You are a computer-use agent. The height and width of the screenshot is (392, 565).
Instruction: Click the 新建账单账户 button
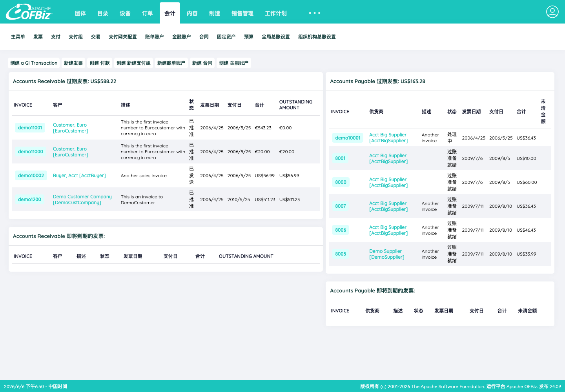171,63
